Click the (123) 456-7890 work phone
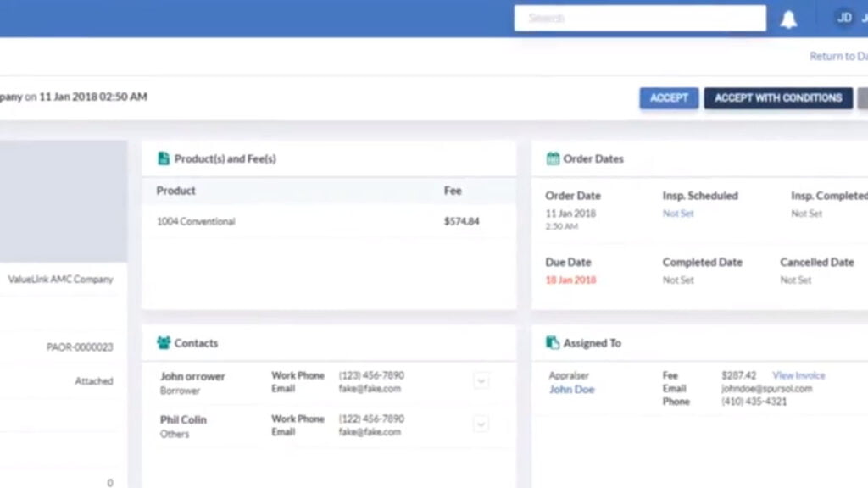Image resolution: width=868 pixels, height=488 pixels. [x=371, y=375]
